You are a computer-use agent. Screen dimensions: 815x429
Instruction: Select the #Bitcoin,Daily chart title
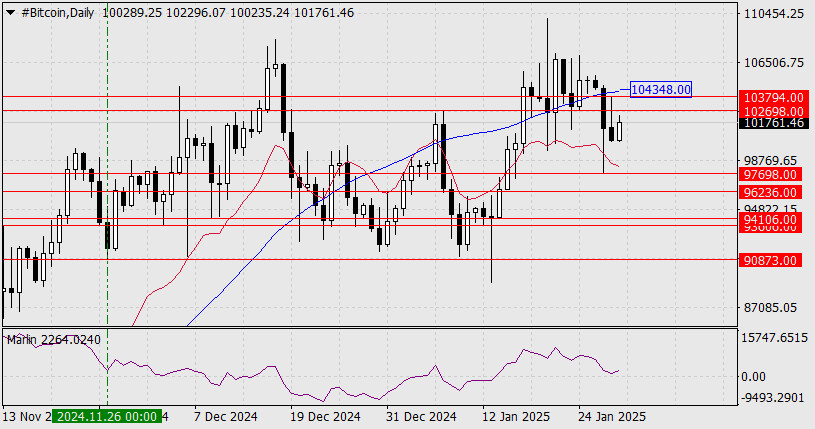point(58,13)
